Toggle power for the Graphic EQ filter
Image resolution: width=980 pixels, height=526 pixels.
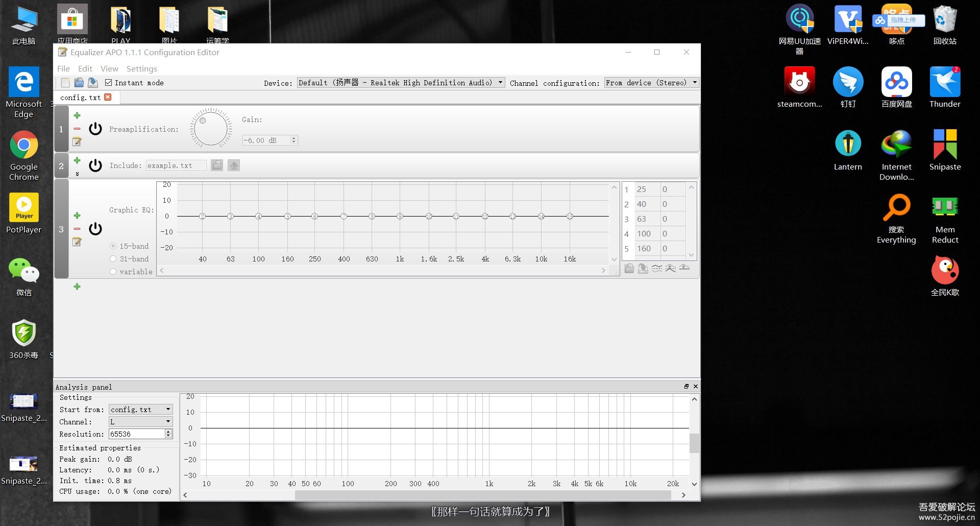point(95,229)
